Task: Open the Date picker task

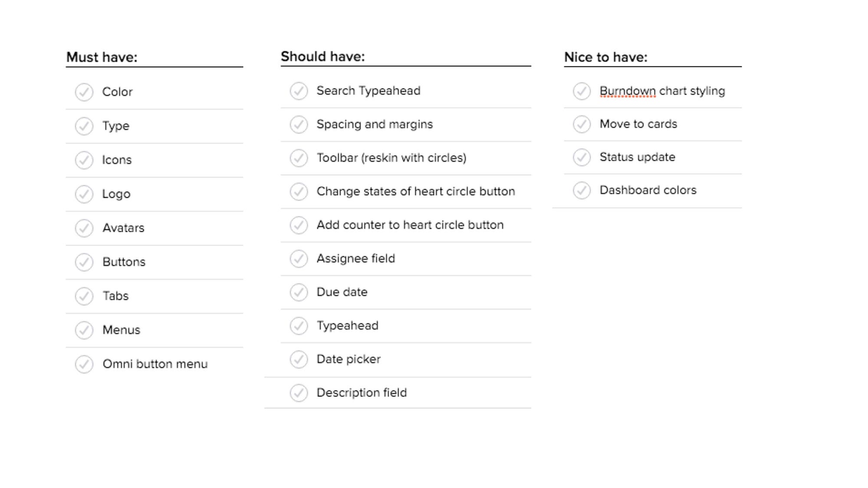Action: point(349,359)
